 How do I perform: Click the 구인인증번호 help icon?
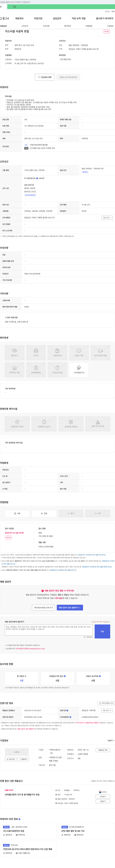pyautogui.click(x=70, y=717)
